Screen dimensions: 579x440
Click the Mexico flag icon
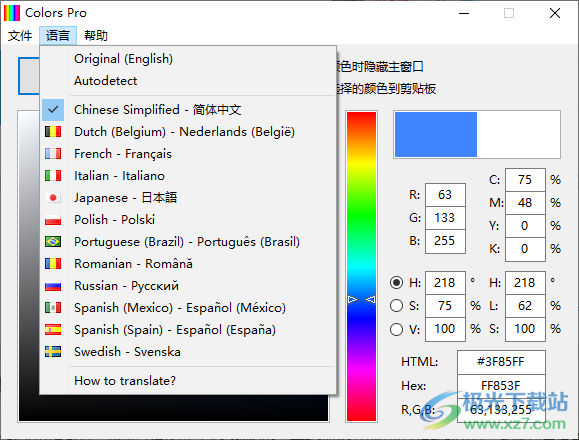[x=53, y=307]
